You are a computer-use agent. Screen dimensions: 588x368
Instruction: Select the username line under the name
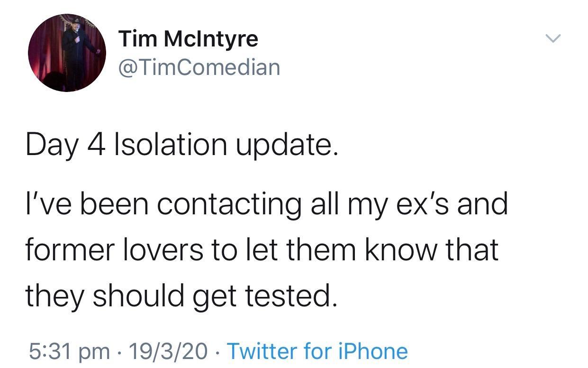199,66
